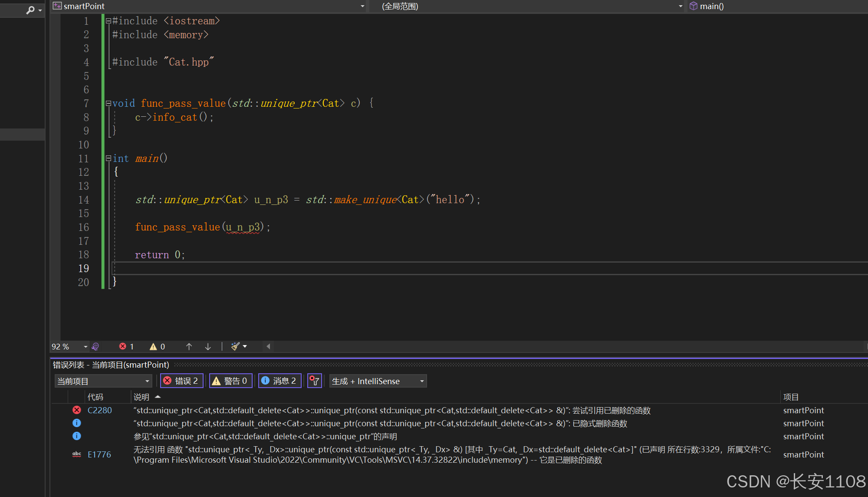Click the IntelliCode suggestions icon in the status strip

(x=95, y=346)
